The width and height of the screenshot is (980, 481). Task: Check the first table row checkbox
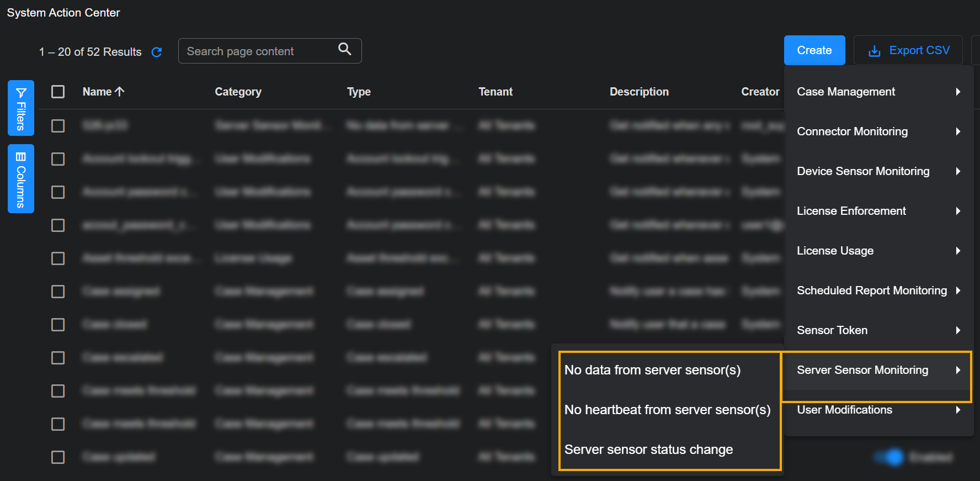point(58,126)
